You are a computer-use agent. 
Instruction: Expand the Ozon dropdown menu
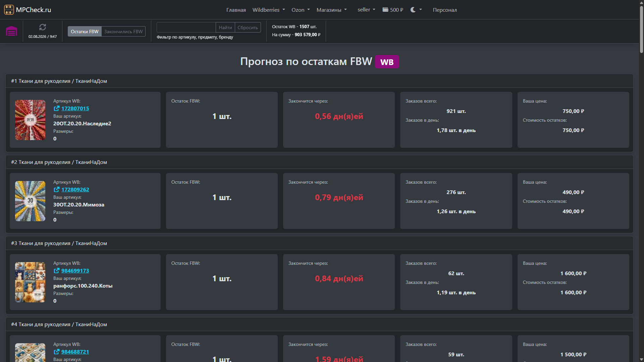click(301, 10)
